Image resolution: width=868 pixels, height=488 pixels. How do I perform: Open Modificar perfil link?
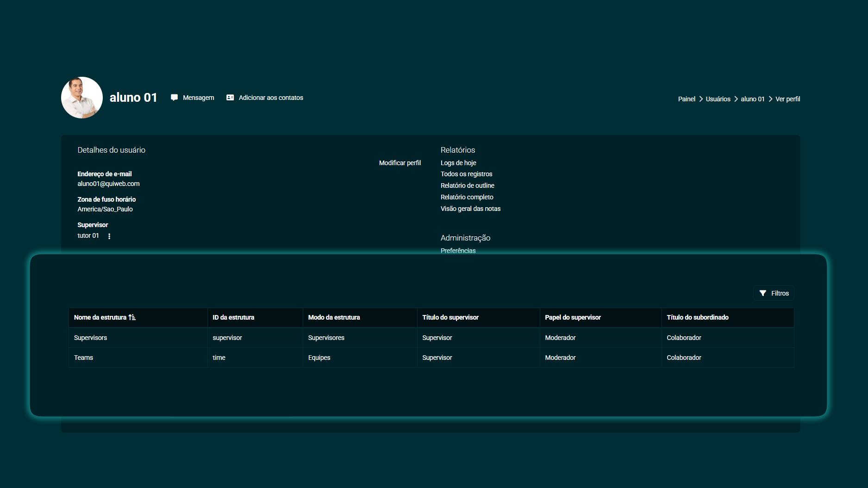(400, 163)
